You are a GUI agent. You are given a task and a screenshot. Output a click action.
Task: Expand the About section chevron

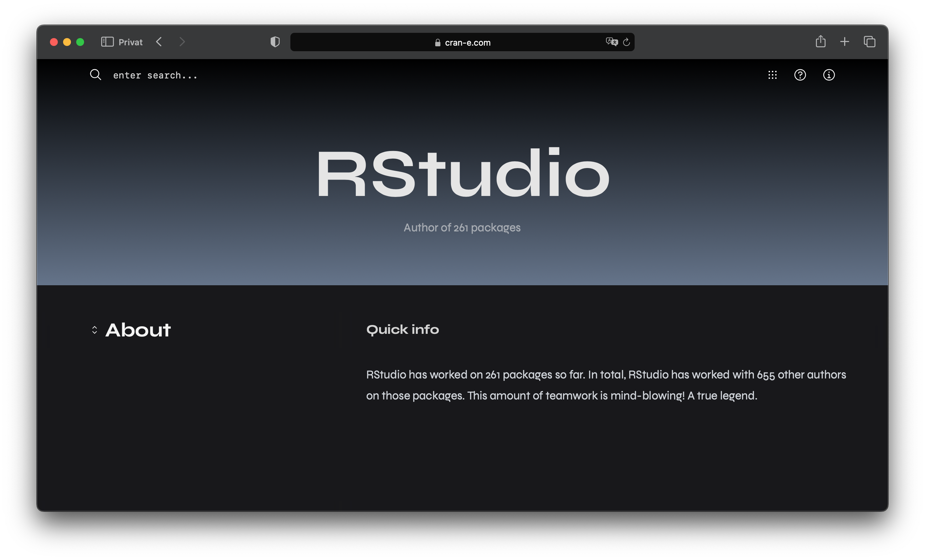point(95,330)
